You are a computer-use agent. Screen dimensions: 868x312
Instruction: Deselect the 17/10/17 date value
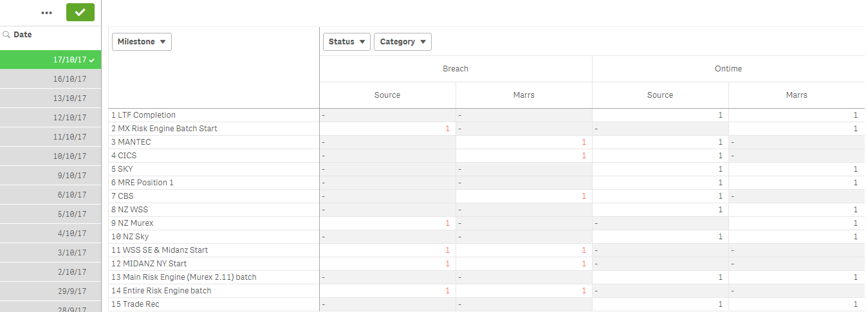[x=69, y=60]
